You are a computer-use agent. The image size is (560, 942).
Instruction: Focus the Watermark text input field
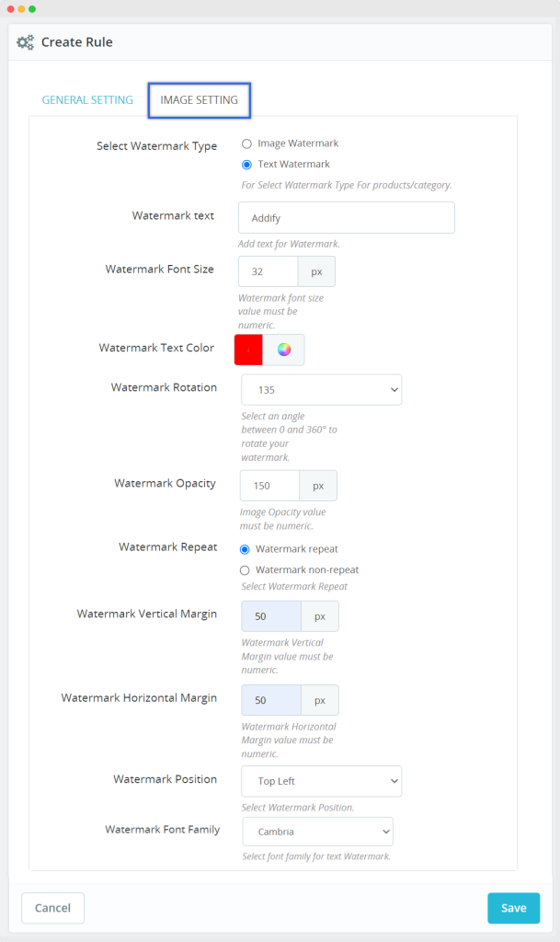point(347,218)
